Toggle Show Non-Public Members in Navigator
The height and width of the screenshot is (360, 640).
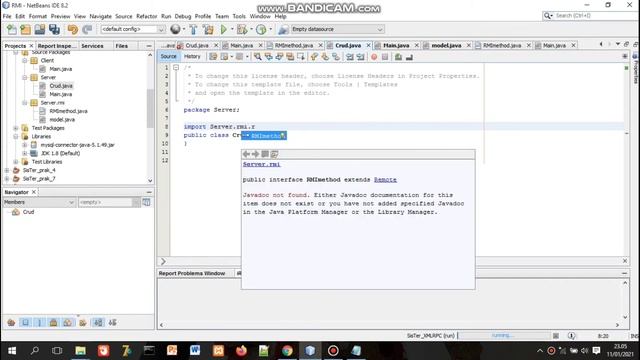click(53, 322)
